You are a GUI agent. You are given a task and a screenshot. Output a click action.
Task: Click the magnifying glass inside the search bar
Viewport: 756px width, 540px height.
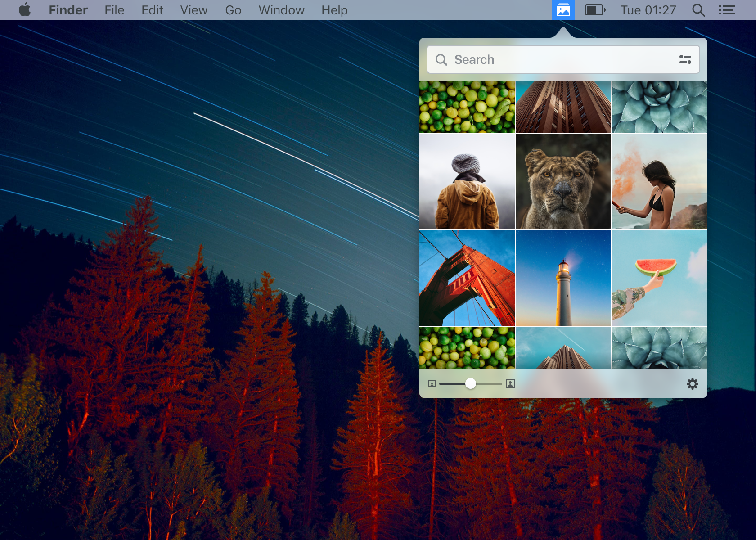(441, 59)
